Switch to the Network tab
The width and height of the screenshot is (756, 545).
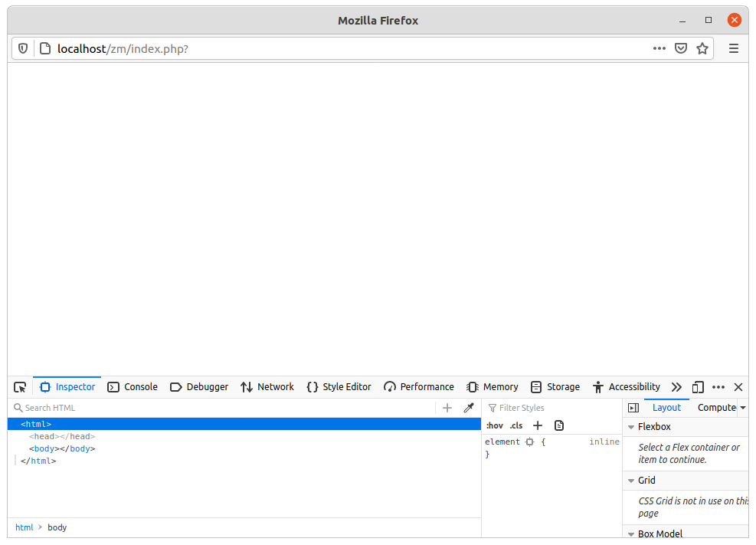[x=267, y=387]
